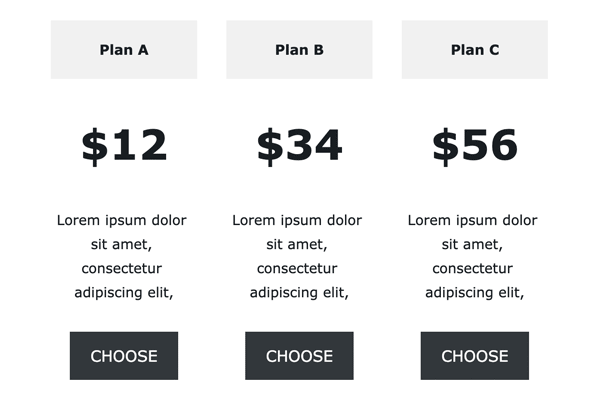600x400 pixels.
Task: Click "adipiscing elit," line in Plan B column
Action: [299, 293]
